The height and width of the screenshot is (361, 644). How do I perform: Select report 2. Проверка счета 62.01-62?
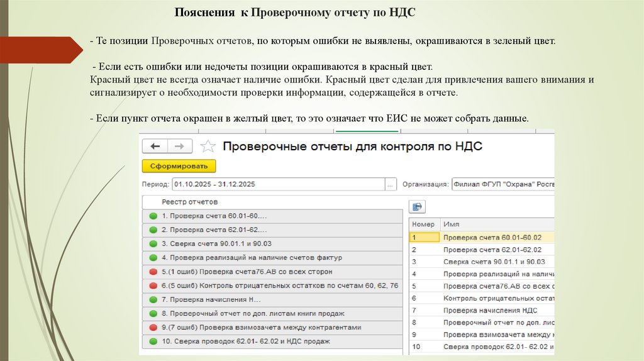[x=272, y=230]
